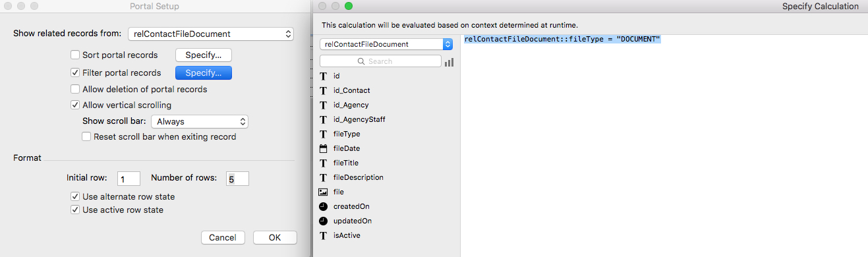868x257 pixels.
Task: Enable Sort portal records checkbox
Action: tap(75, 55)
